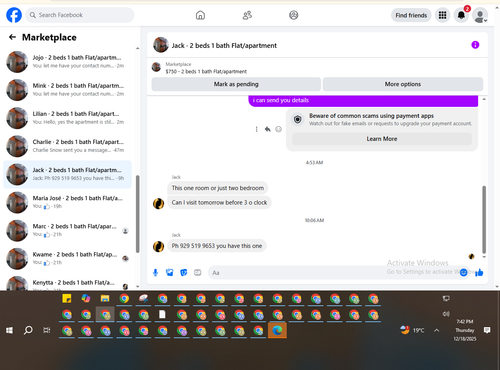The height and width of the screenshot is (370, 500).
Task: Open the Home icon in top navigation
Action: tap(200, 15)
